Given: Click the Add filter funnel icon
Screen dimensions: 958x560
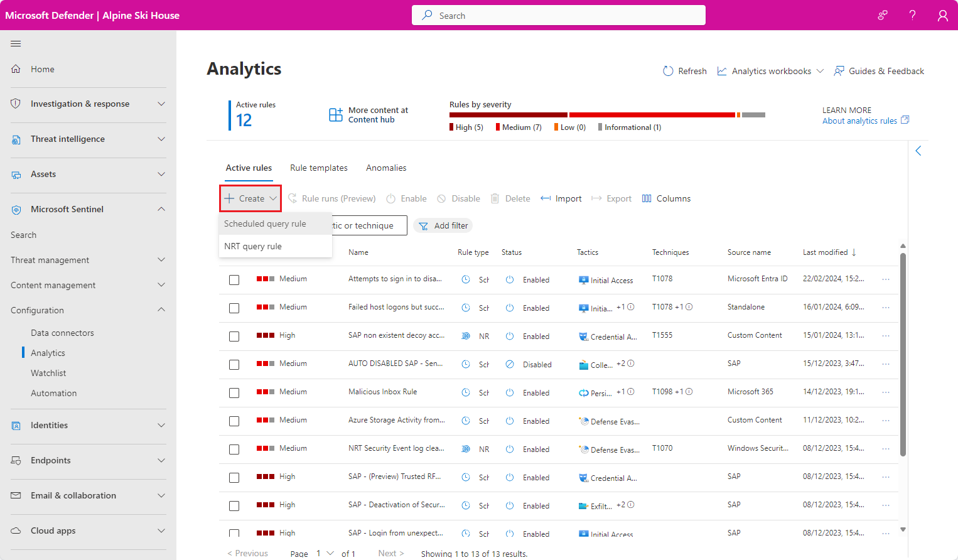Looking at the screenshot, I should click(x=424, y=226).
